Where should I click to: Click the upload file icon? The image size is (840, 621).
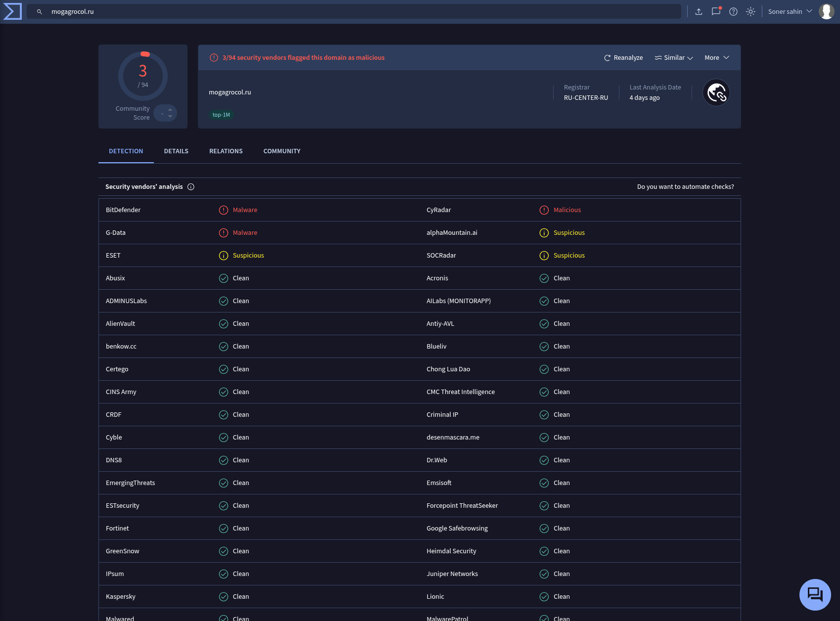[699, 12]
